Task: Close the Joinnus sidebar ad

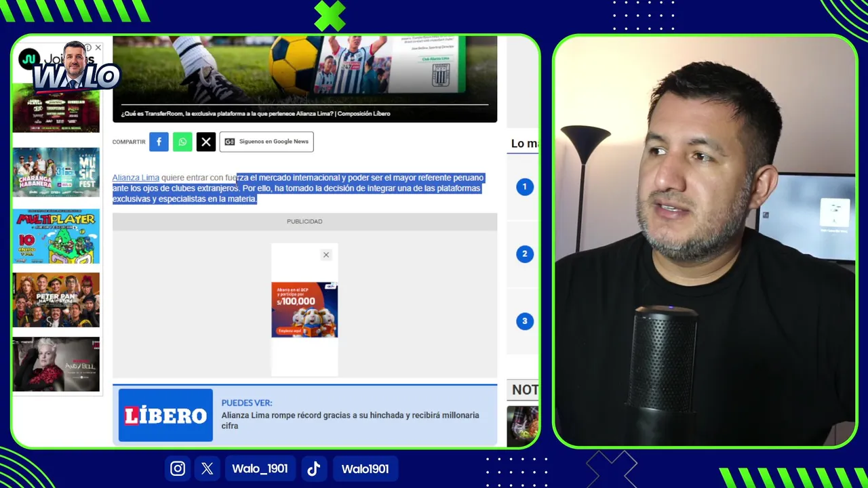Action: [x=98, y=48]
